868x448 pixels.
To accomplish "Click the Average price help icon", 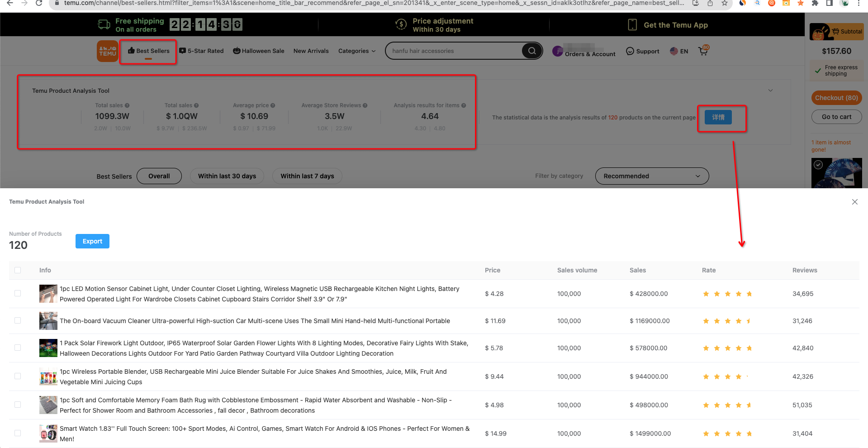I will pos(273,105).
